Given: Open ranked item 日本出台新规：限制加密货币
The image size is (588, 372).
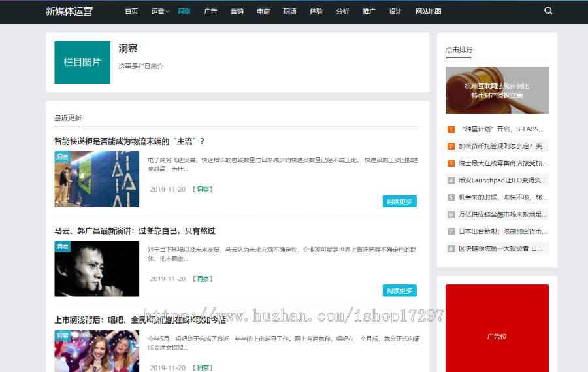Looking at the screenshot, I should pos(503,231).
